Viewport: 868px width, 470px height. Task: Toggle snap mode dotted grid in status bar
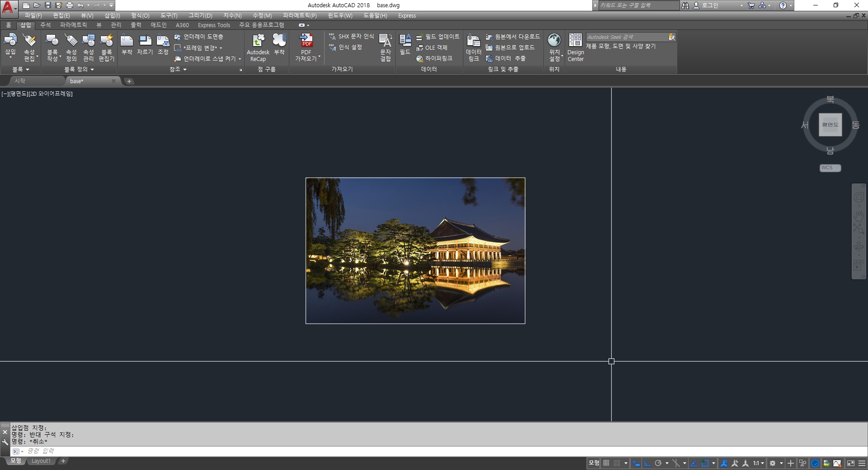point(617,463)
